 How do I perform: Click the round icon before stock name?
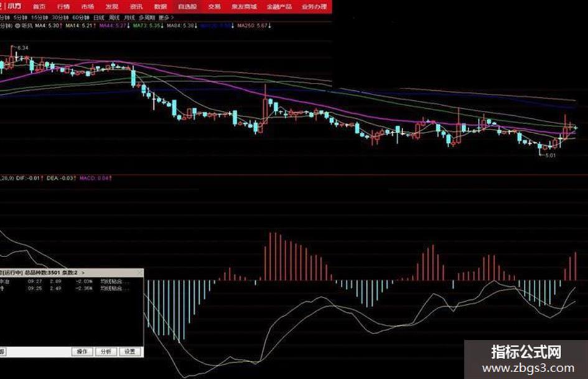pyautogui.click(x=17, y=26)
